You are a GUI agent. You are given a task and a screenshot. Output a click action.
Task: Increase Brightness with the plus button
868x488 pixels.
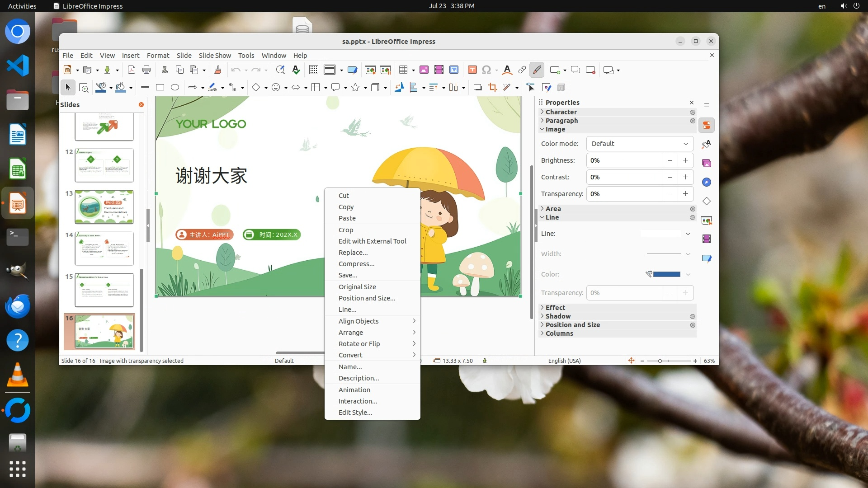[685, 160]
